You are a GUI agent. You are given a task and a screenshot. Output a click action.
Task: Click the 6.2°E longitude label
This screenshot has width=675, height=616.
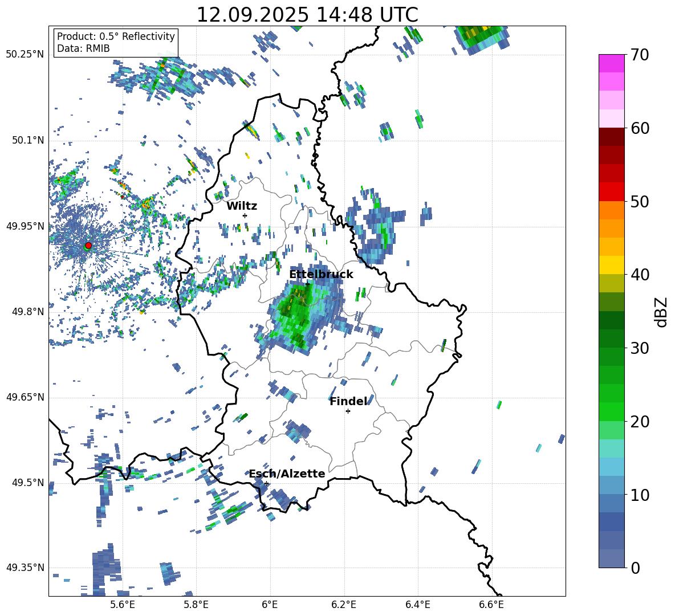tap(344, 605)
